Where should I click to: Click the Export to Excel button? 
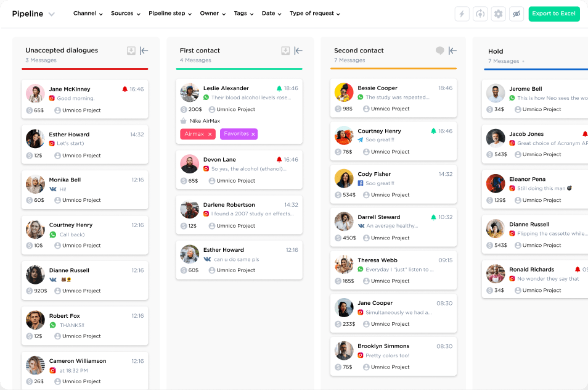[x=553, y=13]
